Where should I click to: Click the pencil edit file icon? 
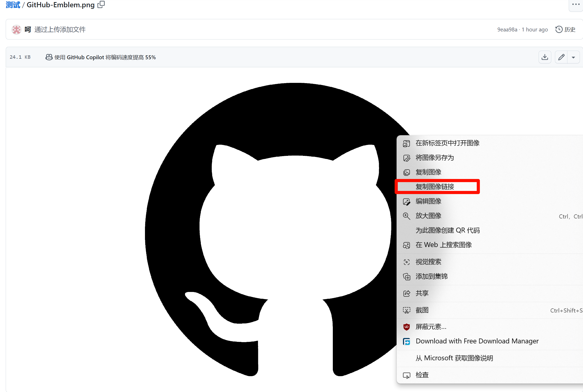pyautogui.click(x=561, y=57)
